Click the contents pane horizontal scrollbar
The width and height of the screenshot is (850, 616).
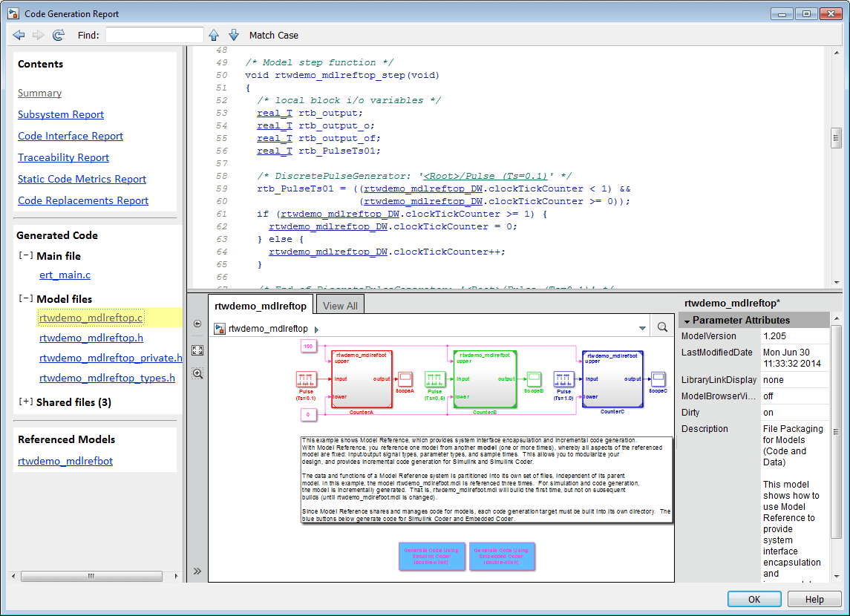tap(91, 576)
